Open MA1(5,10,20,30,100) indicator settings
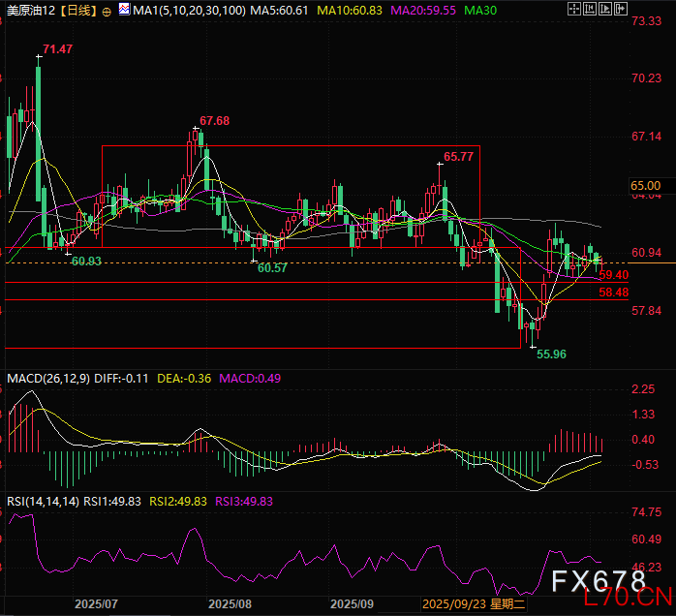The height and width of the screenshot is (616, 676). (x=188, y=11)
